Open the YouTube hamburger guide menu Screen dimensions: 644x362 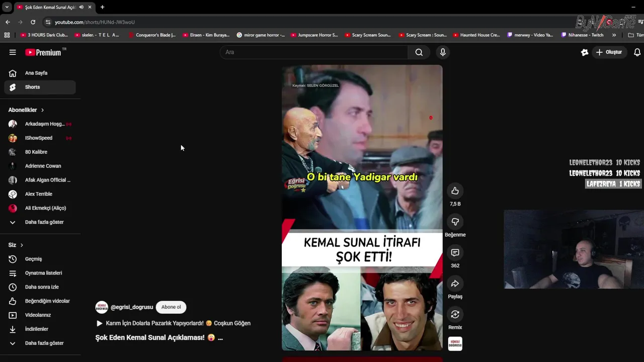pyautogui.click(x=13, y=52)
